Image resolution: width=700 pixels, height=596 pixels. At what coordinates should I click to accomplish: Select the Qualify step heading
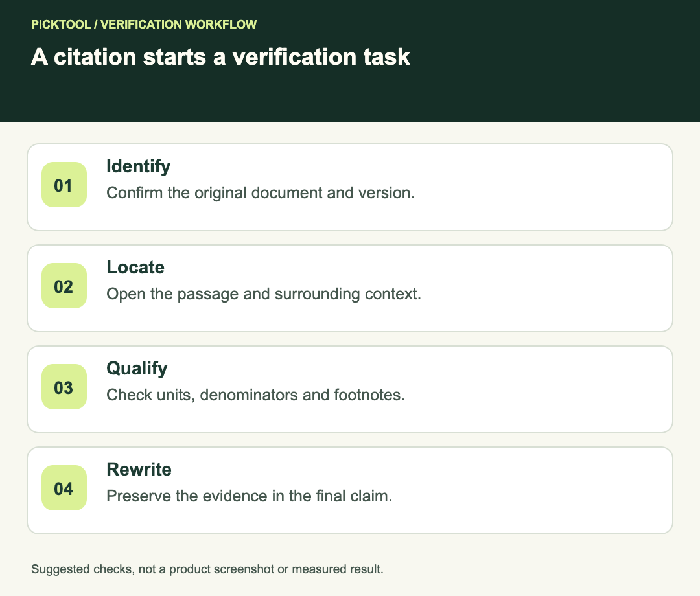[x=137, y=369]
